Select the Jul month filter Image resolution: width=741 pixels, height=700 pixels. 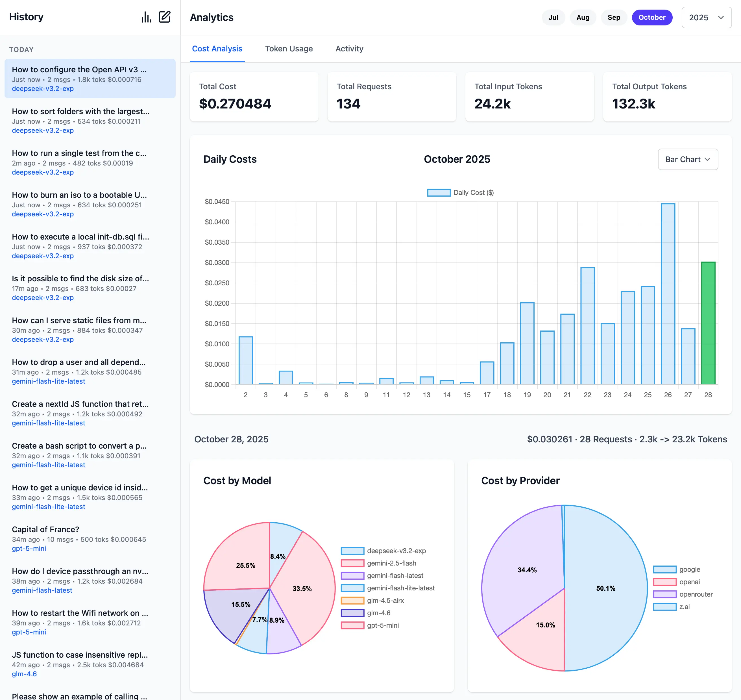(553, 17)
